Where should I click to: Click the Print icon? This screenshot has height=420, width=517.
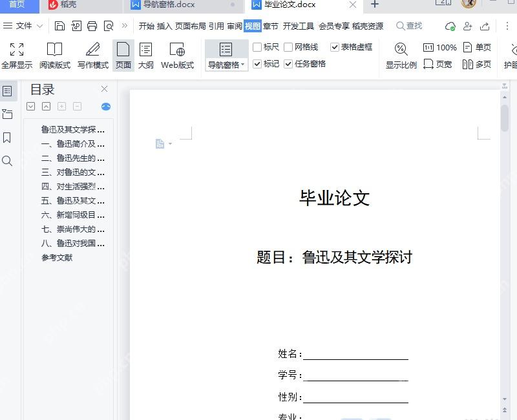pos(92,26)
